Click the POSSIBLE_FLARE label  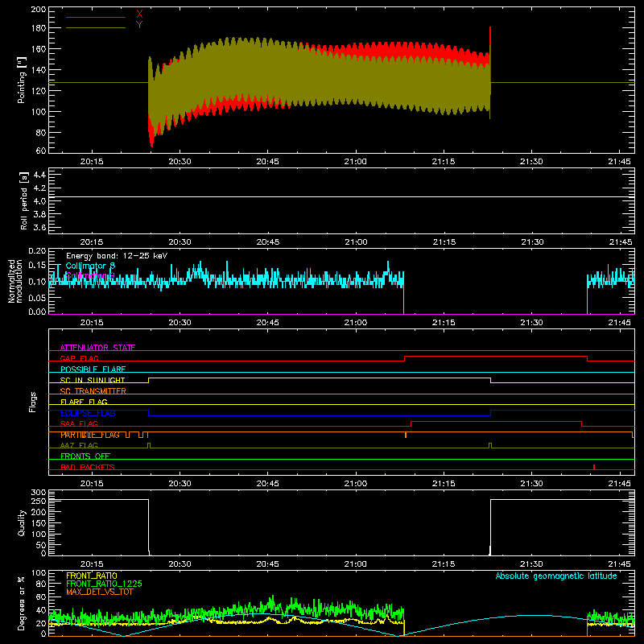tap(93, 369)
